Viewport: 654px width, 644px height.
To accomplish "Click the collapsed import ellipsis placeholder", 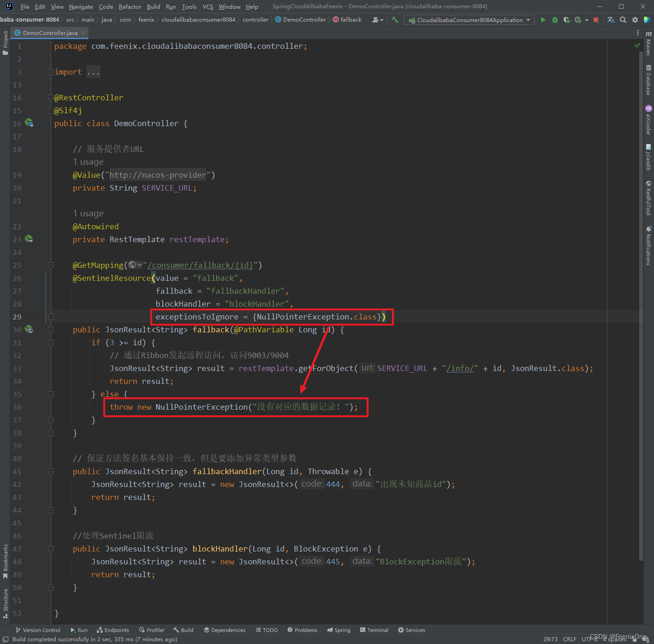I will coord(93,72).
